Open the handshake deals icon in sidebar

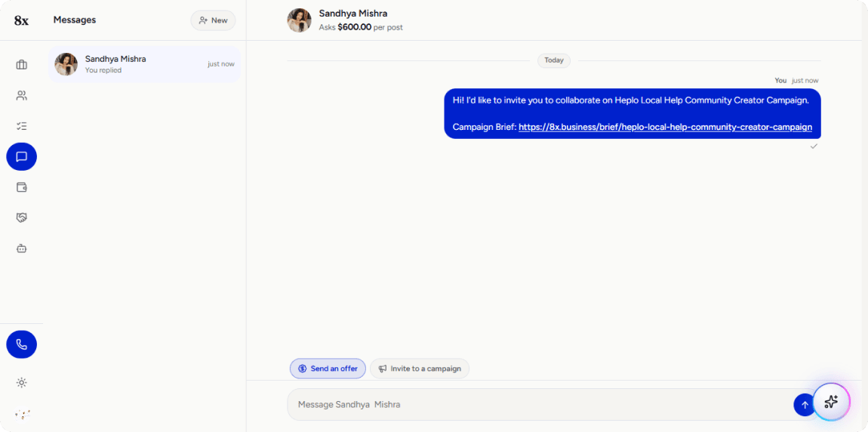point(22,218)
